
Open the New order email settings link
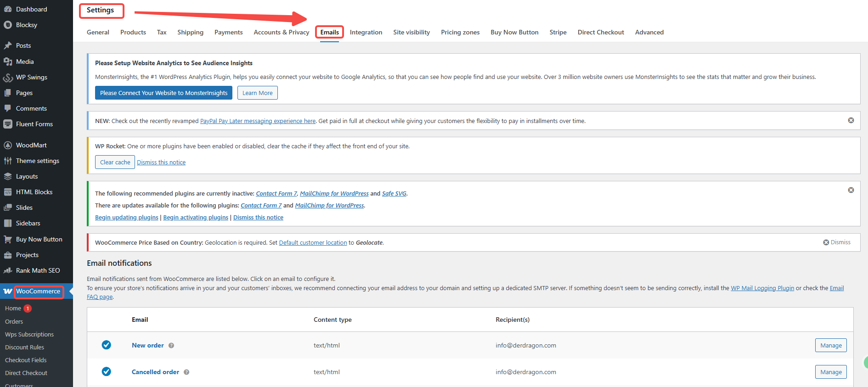148,345
